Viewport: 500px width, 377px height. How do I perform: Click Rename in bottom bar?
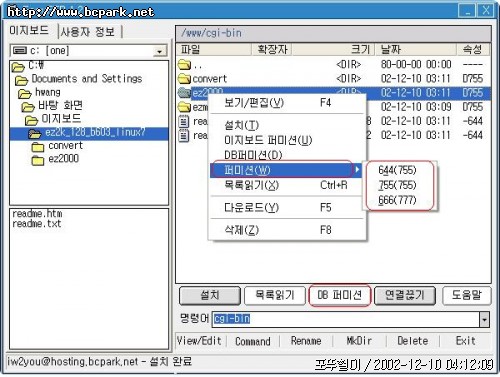[306, 341]
